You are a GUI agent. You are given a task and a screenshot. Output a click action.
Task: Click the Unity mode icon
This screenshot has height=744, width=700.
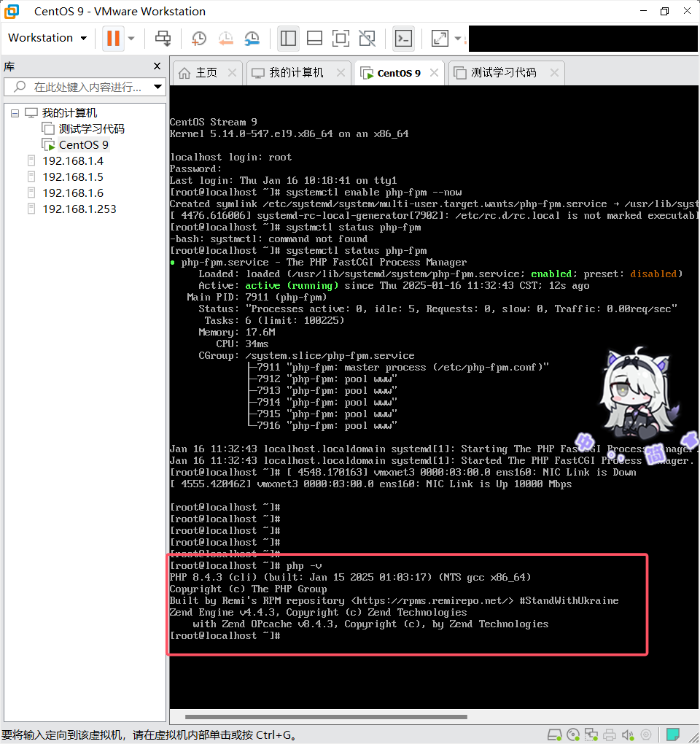[367, 38]
